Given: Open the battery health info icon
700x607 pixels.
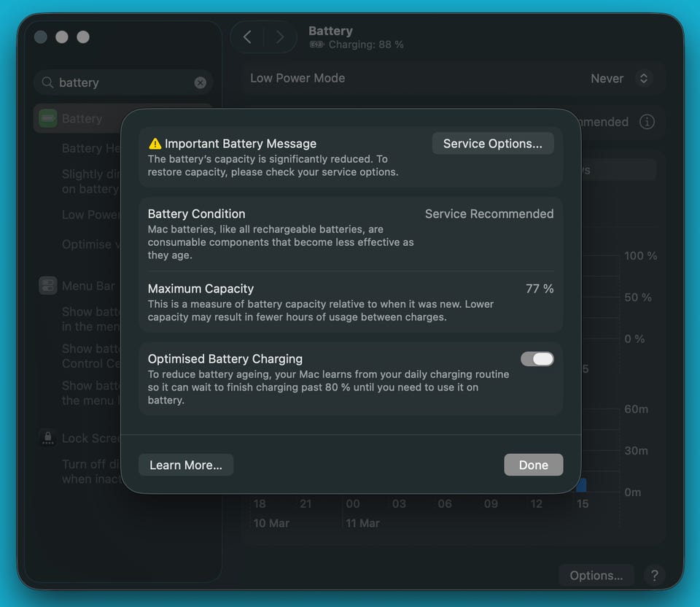Looking at the screenshot, I should 647,122.
